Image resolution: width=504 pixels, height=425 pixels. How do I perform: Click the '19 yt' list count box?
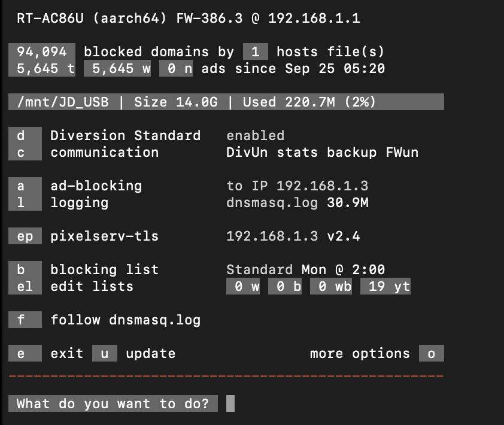point(385,286)
